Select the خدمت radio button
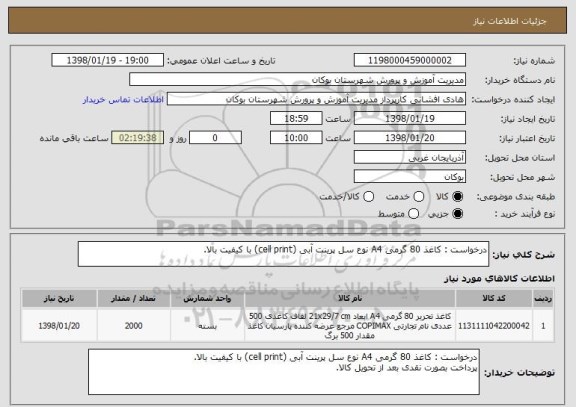Image resolution: width=576 pixels, height=407 pixels. click(419, 197)
